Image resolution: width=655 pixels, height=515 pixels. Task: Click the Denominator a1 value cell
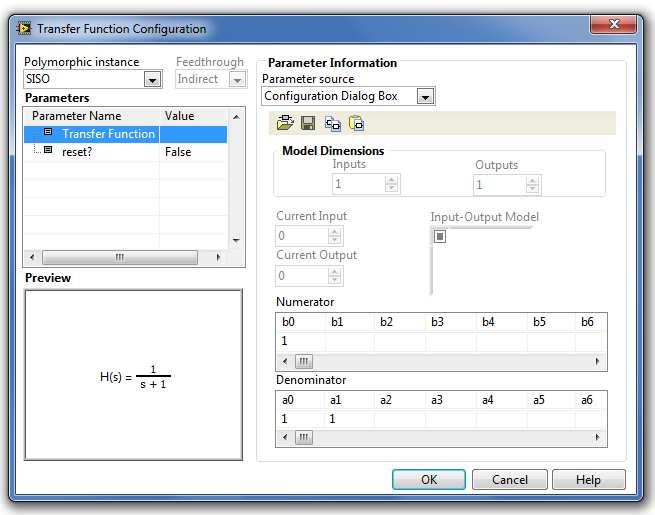pos(350,419)
